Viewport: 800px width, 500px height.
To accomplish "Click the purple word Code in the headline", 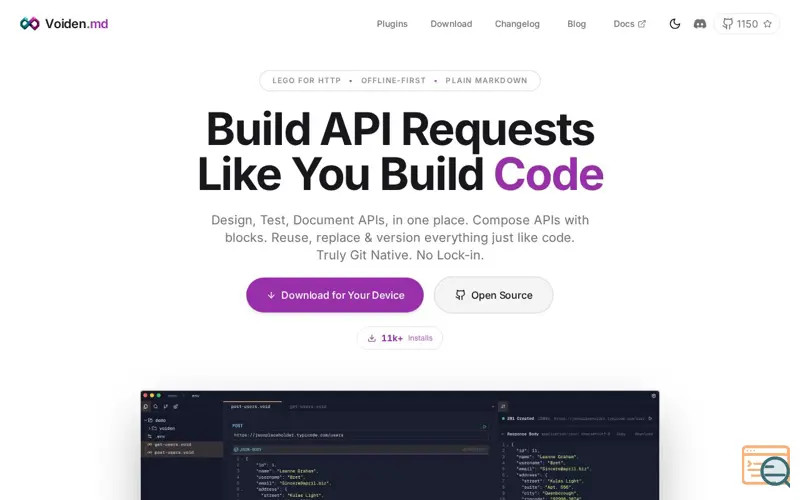I will [x=548, y=174].
